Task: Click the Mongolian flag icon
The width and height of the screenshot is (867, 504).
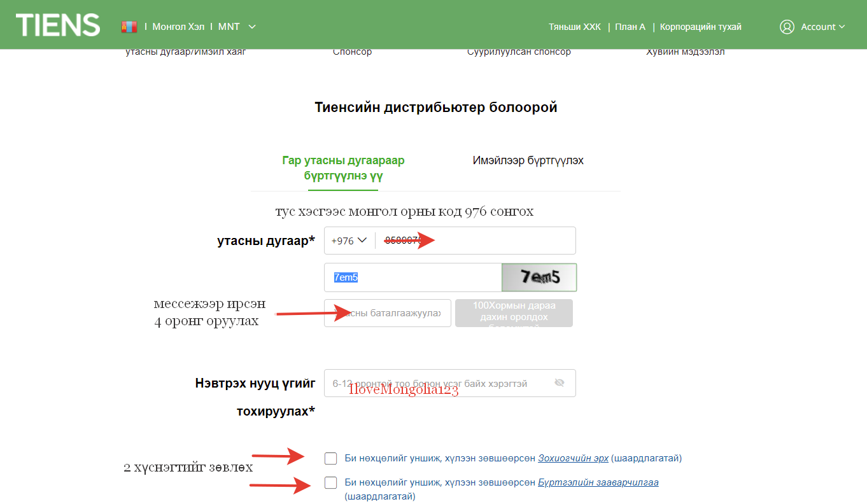Action: 129,27
